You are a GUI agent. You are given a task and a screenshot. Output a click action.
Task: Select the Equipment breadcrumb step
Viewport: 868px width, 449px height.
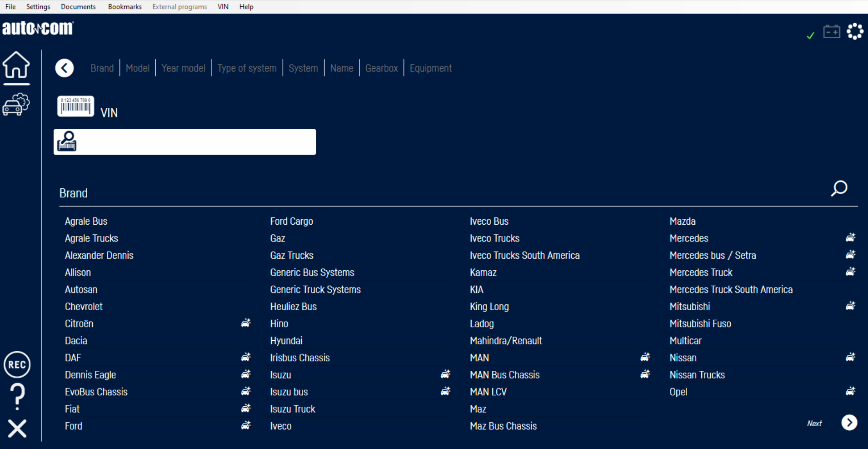(x=431, y=68)
